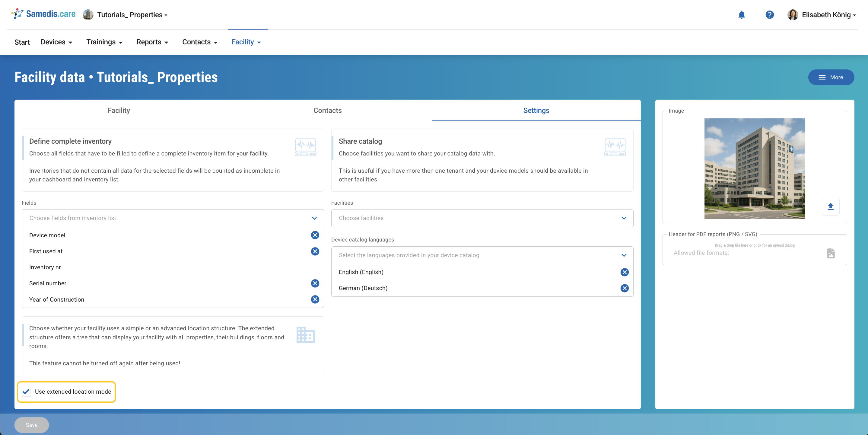Click the hospital building image thumbnail

coord(755,169)
